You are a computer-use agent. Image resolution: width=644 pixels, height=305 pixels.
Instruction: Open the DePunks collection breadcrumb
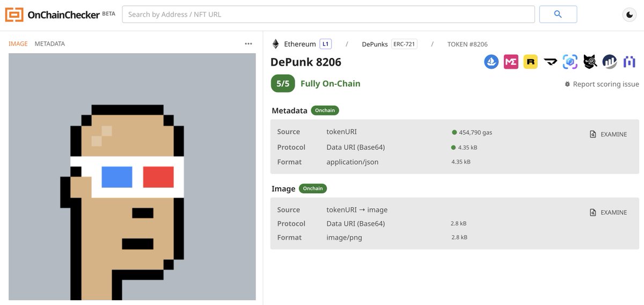click(x=375, y=44)
